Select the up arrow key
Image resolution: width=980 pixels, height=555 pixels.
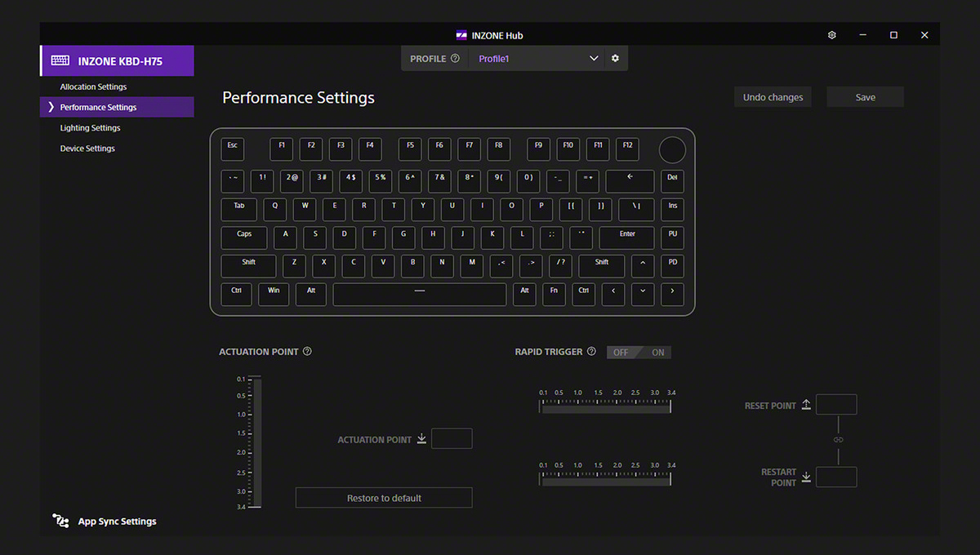click(643, 266)
